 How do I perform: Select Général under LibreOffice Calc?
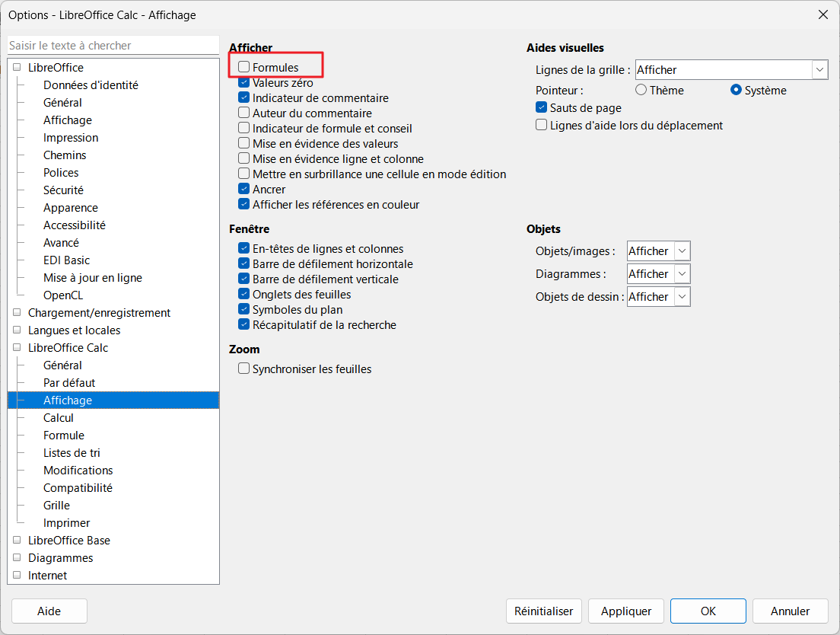point(62,365)
